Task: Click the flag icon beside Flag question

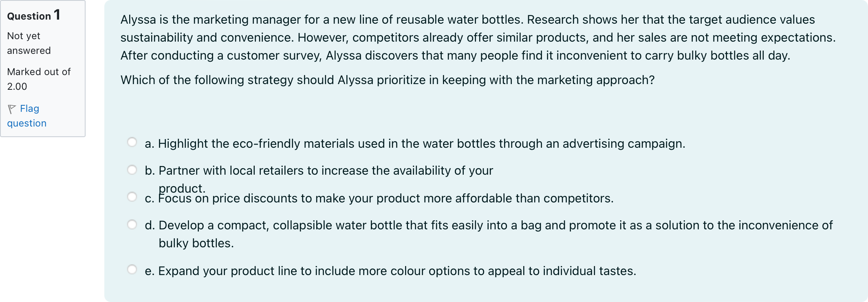Action: coord(12,109)
